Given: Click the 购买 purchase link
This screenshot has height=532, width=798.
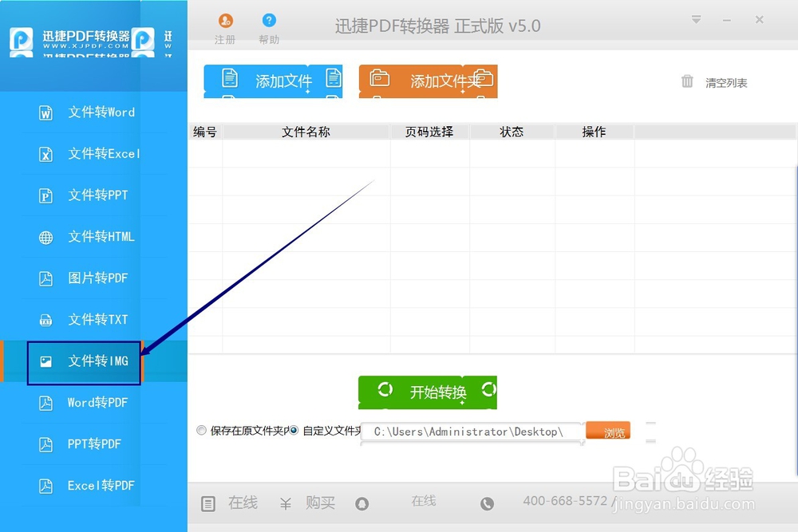Looking at the screenshot, I should [x=321, y=503].
